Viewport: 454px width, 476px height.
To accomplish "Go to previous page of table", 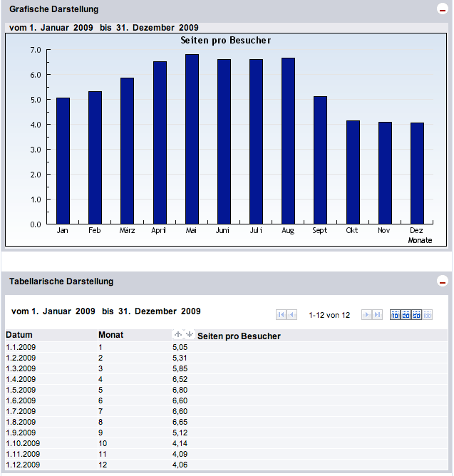I will tap(292, 315).
